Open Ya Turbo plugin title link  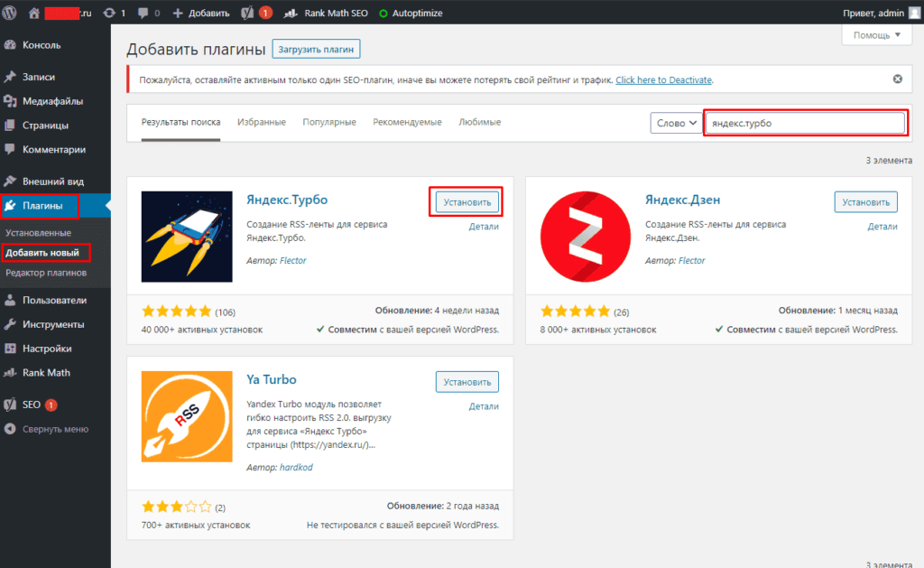click(x=271, y=379)
